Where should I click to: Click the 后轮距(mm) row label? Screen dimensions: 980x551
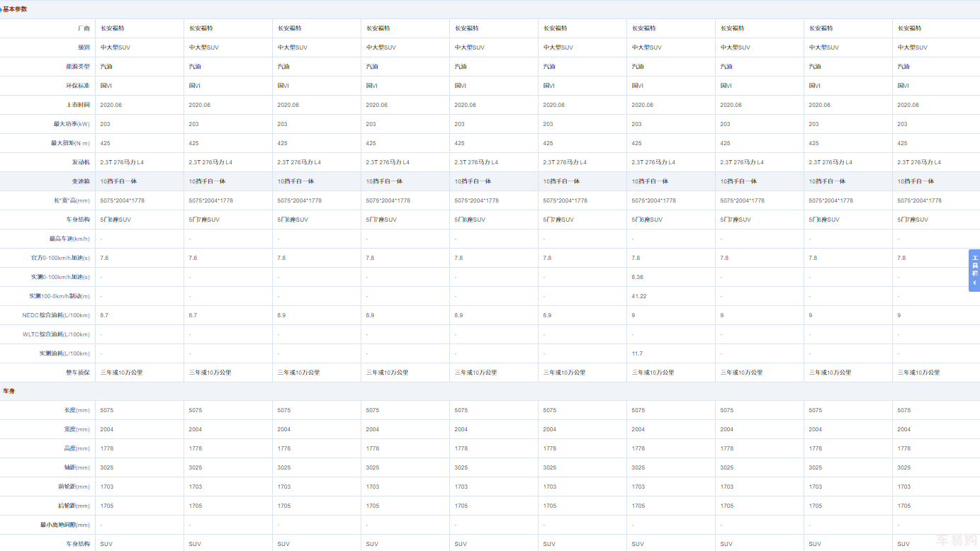(x=74, y=506)
